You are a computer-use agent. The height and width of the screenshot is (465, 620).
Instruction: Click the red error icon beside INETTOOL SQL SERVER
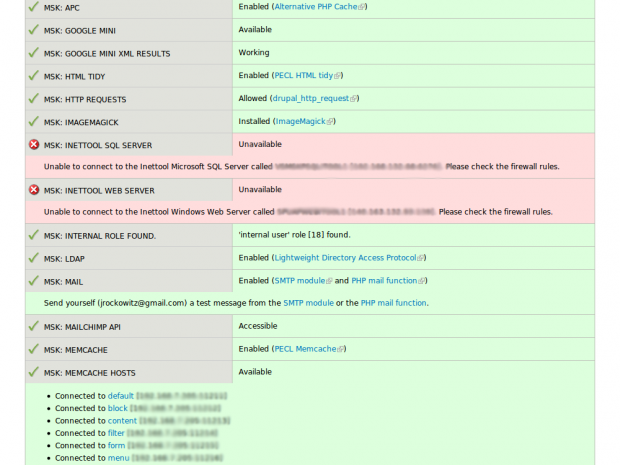tap(34, 145)
